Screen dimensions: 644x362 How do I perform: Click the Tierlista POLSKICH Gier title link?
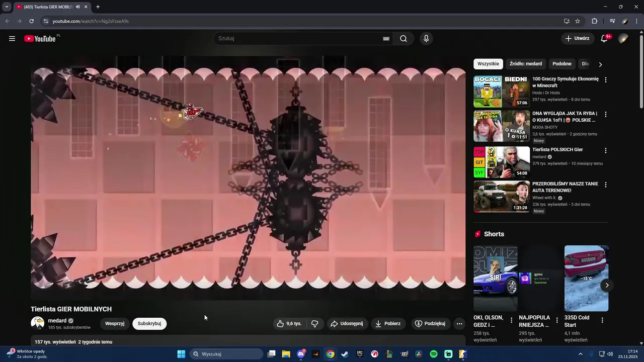click(x=557, y=150)
